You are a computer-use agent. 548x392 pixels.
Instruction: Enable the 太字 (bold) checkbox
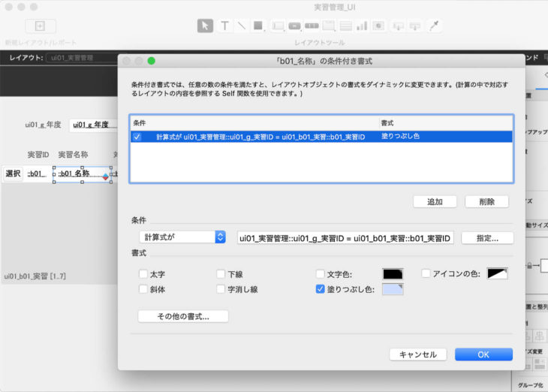(143, 274)
